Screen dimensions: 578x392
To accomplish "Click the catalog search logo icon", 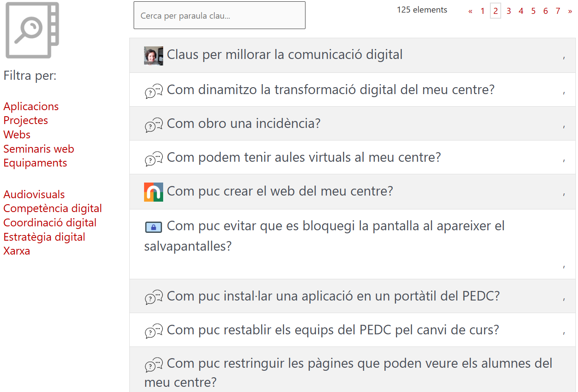I will coord(32,30).
